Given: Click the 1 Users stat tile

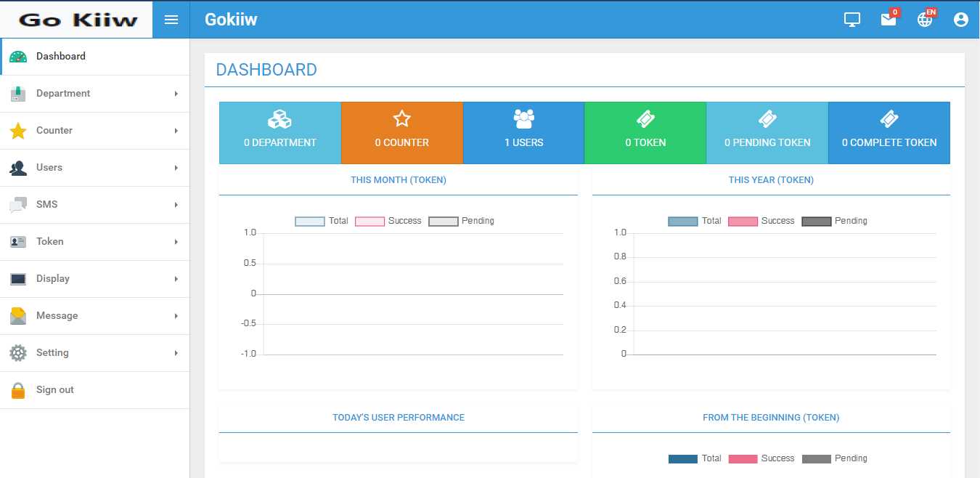Looking at the screenshot, I should [x=523, y=132].
